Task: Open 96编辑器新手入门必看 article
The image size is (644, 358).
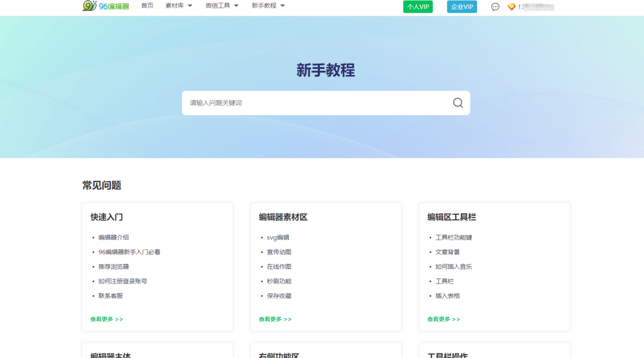Action: click(x=129, y=252)
